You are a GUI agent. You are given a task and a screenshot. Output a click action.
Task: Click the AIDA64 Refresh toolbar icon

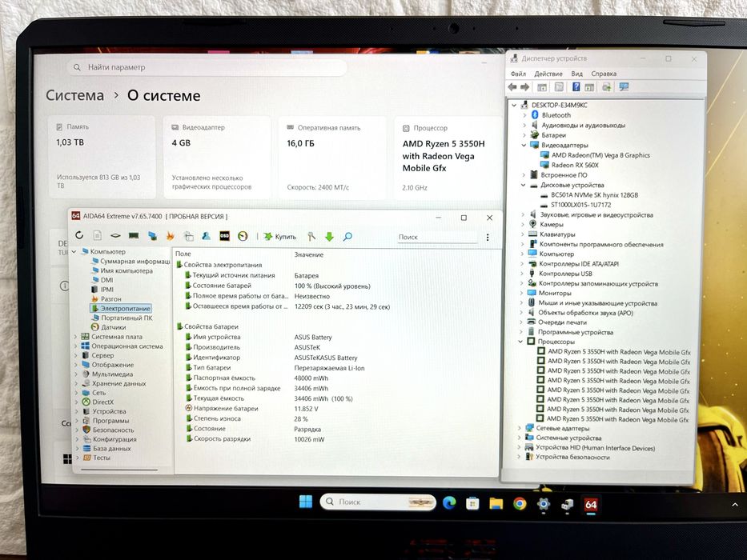[79, 235]
